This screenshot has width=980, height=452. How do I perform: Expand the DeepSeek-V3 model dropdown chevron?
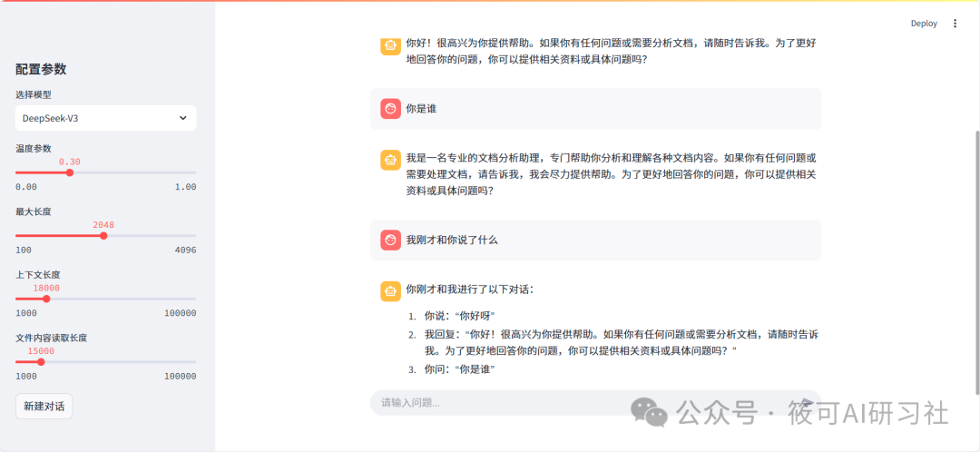[x=183, y=118]
